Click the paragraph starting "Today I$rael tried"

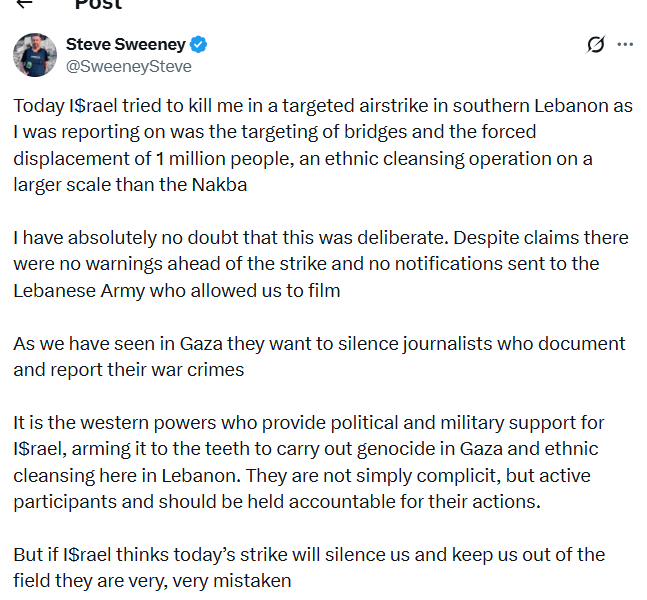pyautogui.click(x=320, y=144)
